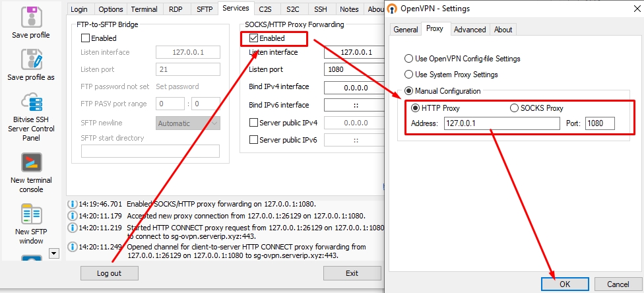Click OpenVPN title bar logo icon
This screenshot has height=293, width=644.
[392, 8]
